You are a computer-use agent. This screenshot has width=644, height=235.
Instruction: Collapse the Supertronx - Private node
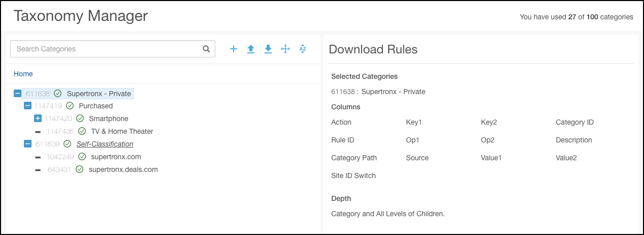pyautogui.click(x=17, y=94)
